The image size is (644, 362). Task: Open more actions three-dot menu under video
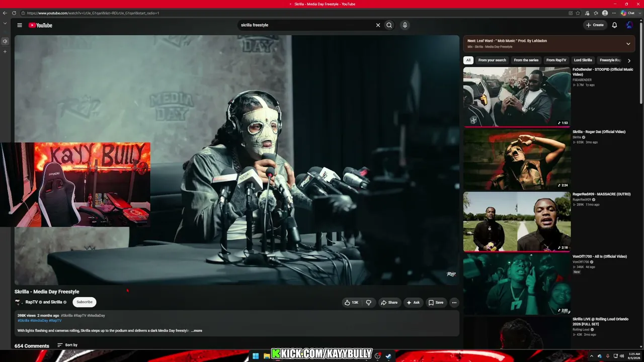pyautogui.click(x=454, y=303)
